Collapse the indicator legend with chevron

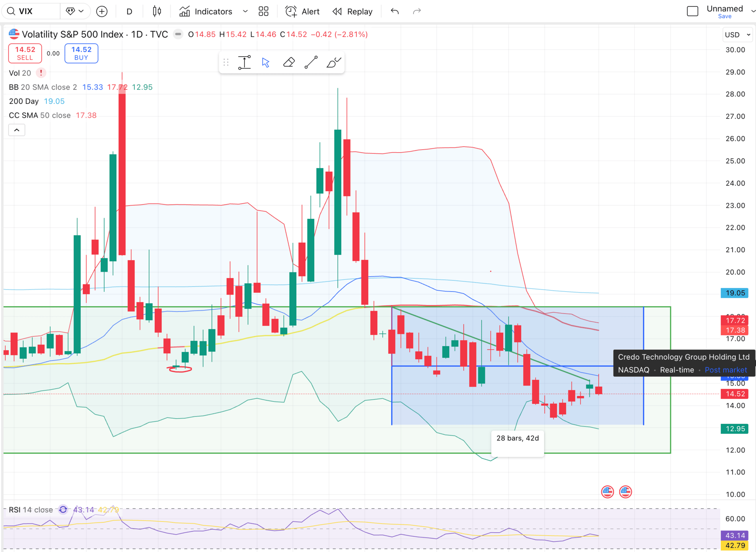pyautogui.click(x=17, y=130)
